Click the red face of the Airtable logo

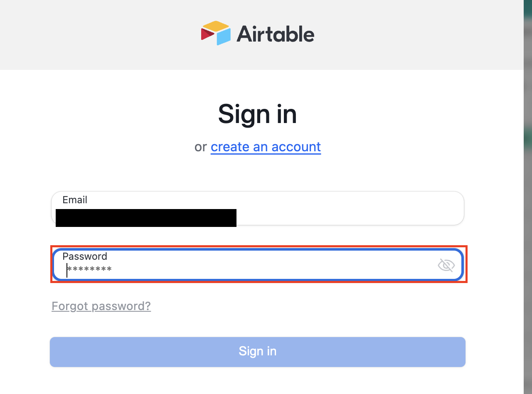click(x=207, y=34)
